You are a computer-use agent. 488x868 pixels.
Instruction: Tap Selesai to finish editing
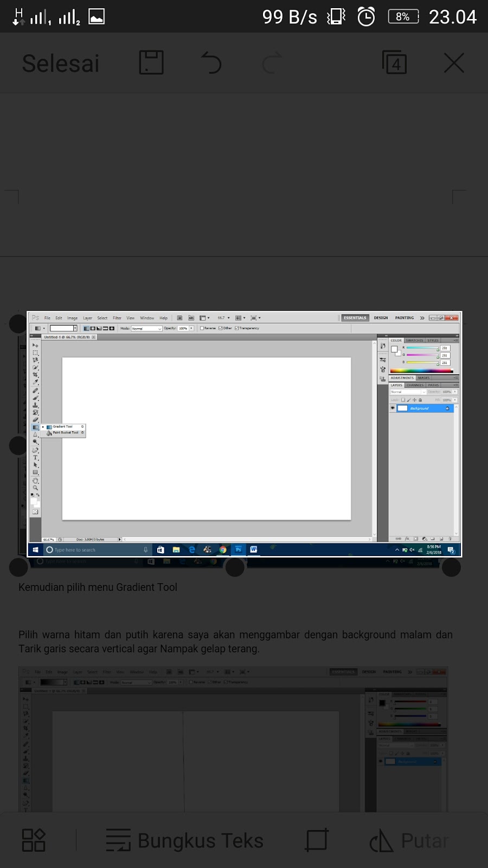[x=61, y=63]
